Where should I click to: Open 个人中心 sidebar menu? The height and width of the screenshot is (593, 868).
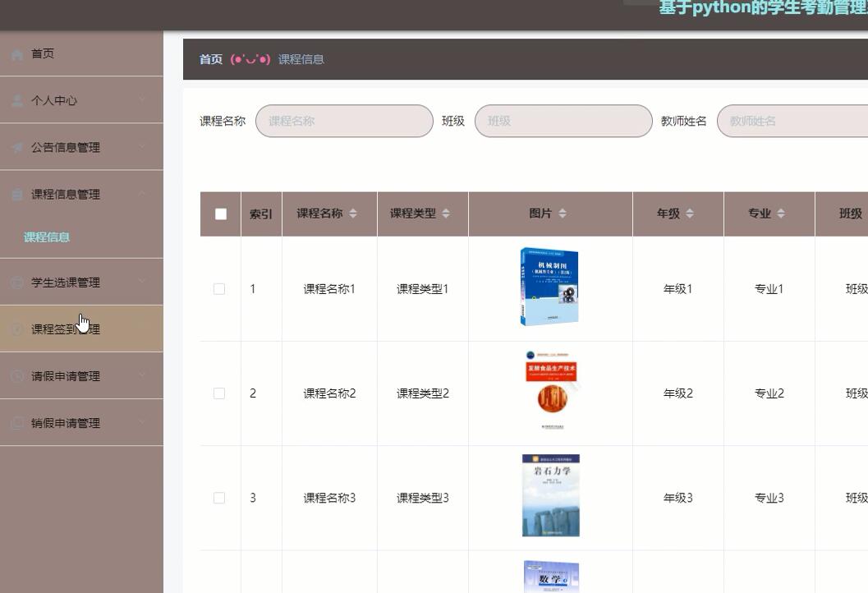click(81, 100)
